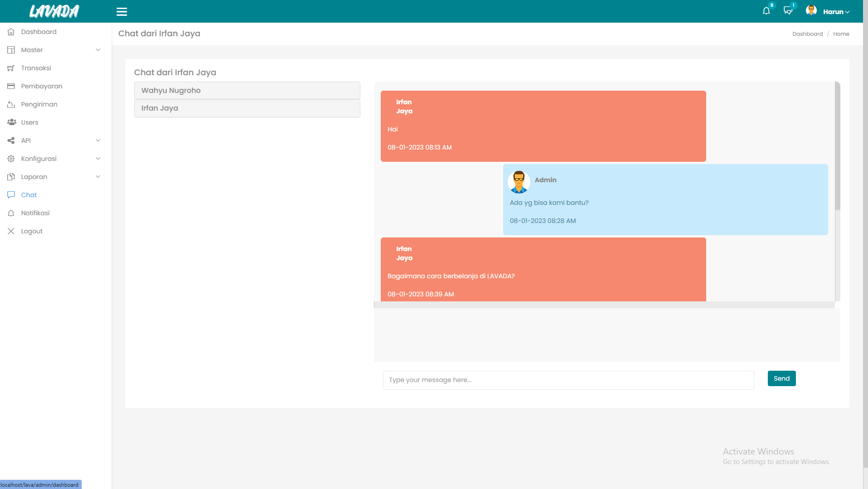Image resolution: width=868 pixels, height=489 pixels.
Task: Click the Logout X icon
Action: point(11,231)
